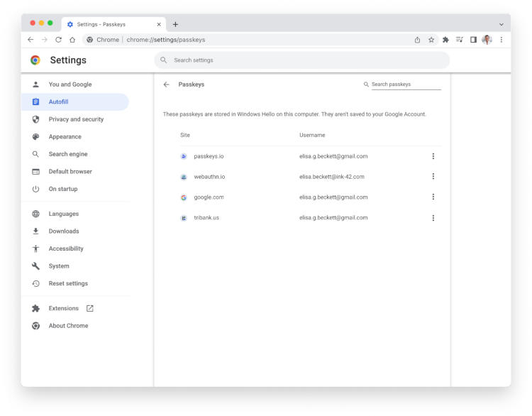Open the Extensions puzzle icon in toolbar
Image resolution: width=532 pixels, height=416 pixels.
tap(445, 40)
